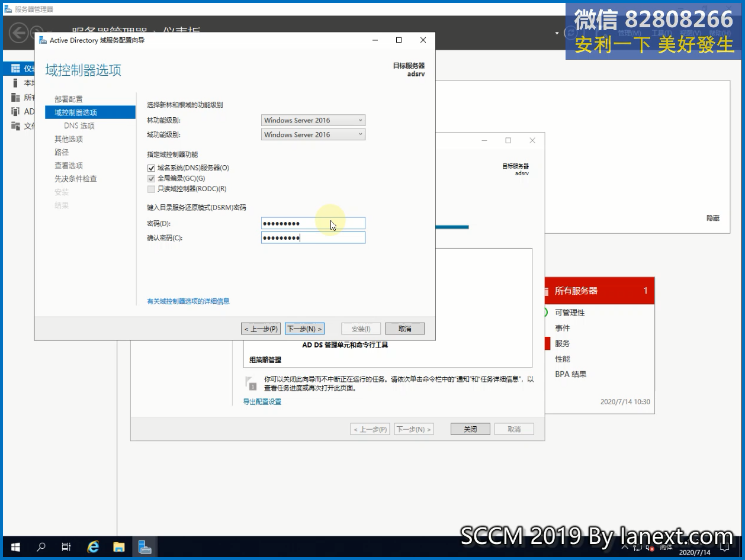Open the Dashboard icon in Server Manager sidebar
This screenshot has width=745, height=560.
pyautogui.click(x=15, y=69)
